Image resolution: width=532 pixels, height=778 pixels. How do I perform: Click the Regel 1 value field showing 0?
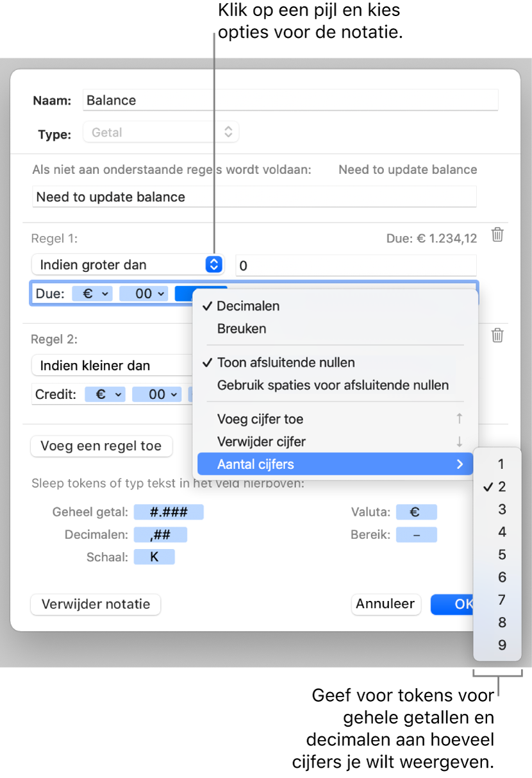tap(356, 264)
